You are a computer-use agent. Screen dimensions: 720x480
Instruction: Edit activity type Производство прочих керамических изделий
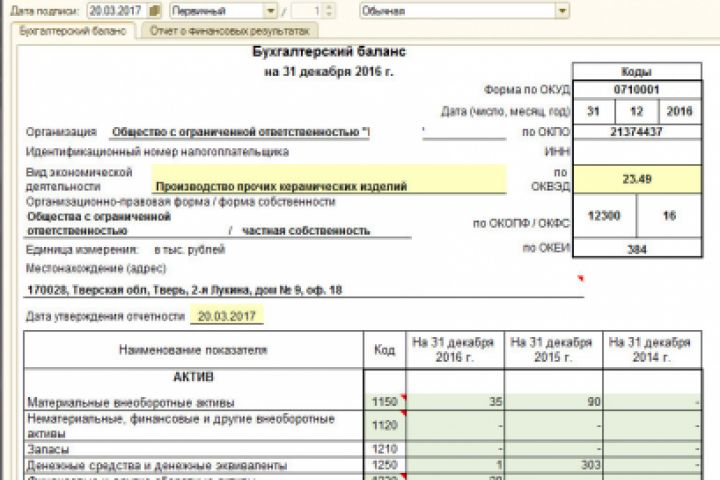click(329, 179)
